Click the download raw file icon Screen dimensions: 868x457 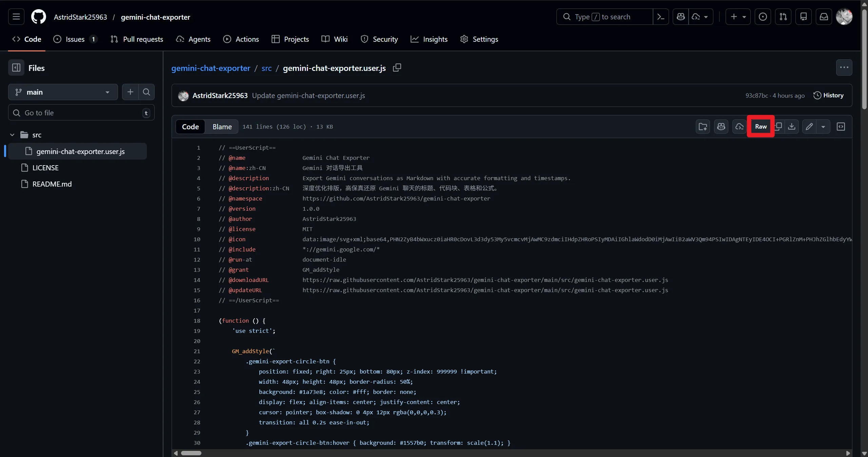point(791,127)
